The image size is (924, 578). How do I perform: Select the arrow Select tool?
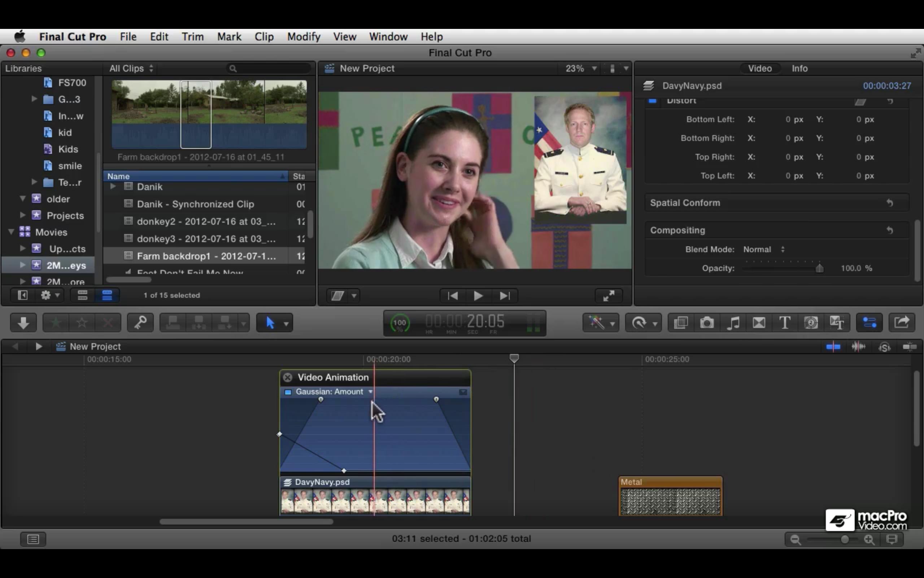[x=270, y=323]
